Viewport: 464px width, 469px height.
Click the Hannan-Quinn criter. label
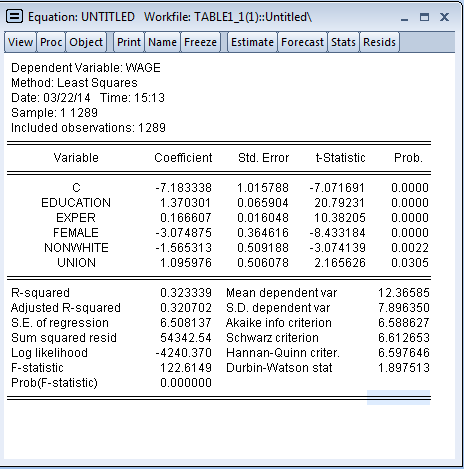[x=283, y=353]
